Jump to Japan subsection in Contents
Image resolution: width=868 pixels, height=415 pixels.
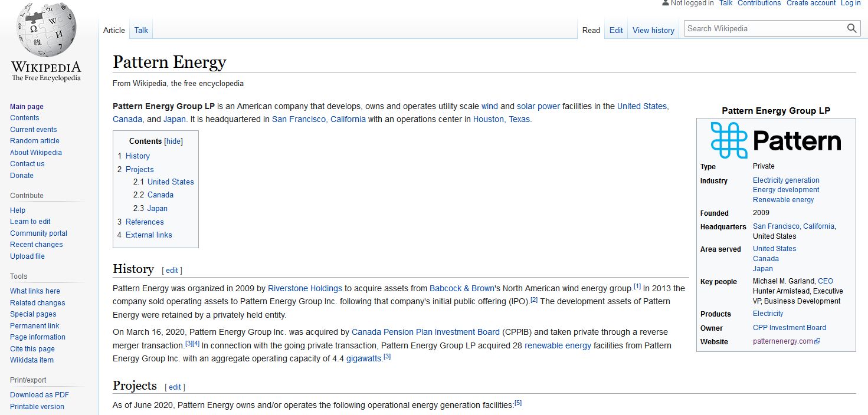[x=158, y=209]
